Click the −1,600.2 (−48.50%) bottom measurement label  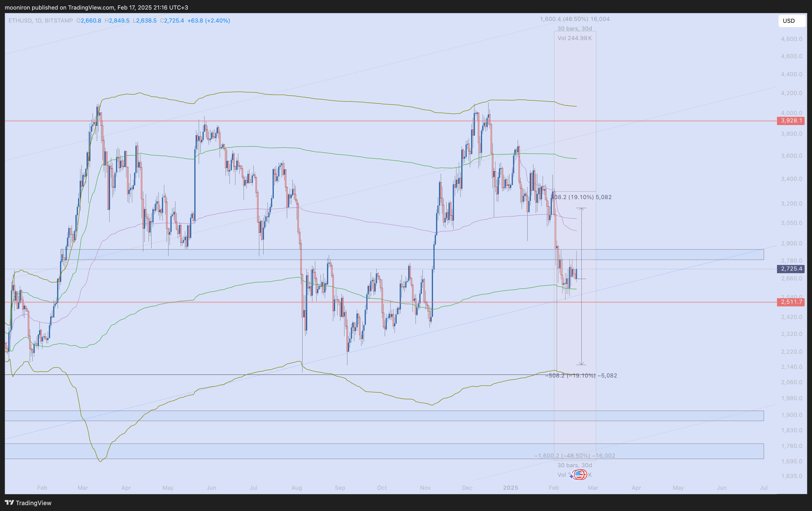[x=574, y=456]
